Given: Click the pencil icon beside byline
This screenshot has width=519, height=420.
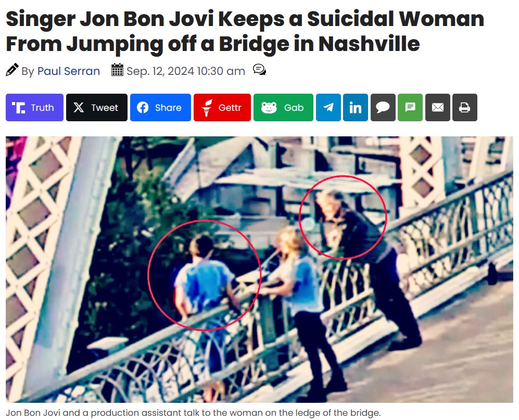Looking at the screenshot, I should coord(12,70).
